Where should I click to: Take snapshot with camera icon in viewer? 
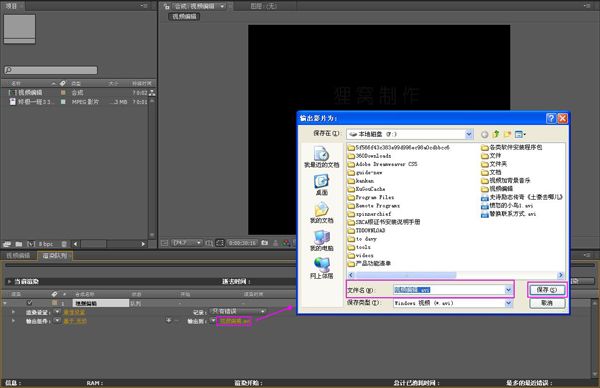[x=264, y=243]
